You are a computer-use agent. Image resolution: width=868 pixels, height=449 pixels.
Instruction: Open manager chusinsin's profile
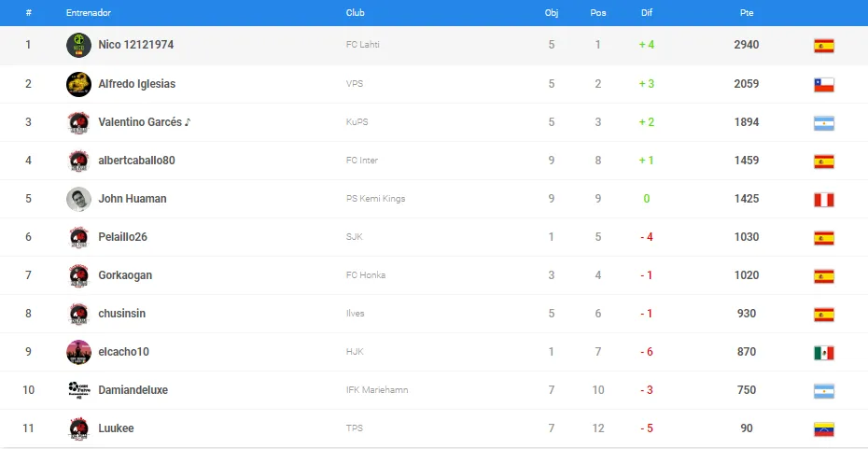(x=121, y=314)
